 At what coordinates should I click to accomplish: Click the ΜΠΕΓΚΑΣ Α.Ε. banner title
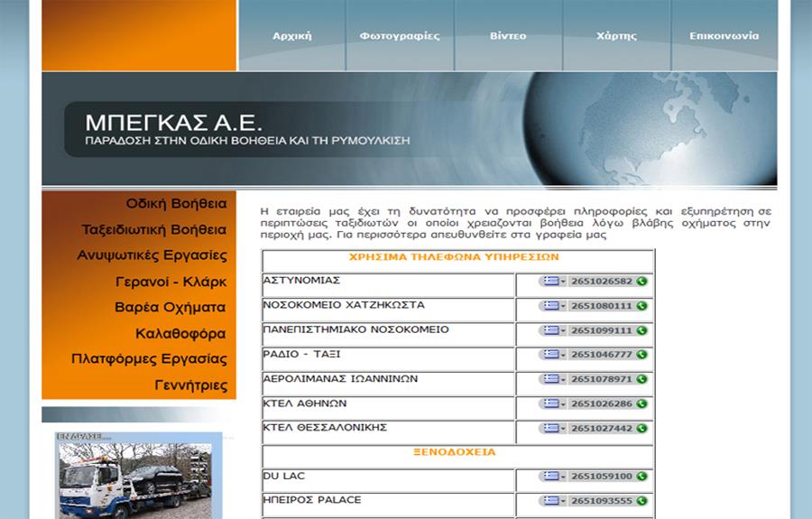[173, 123]
